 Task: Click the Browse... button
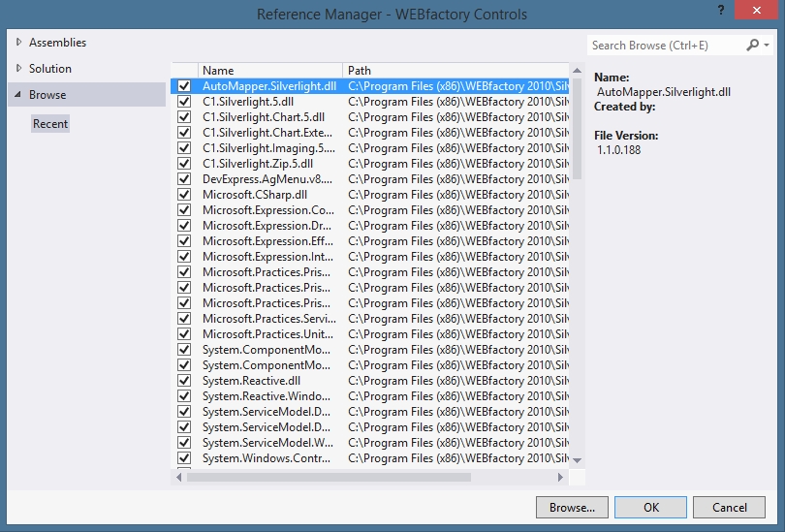[x=572, y=507]
